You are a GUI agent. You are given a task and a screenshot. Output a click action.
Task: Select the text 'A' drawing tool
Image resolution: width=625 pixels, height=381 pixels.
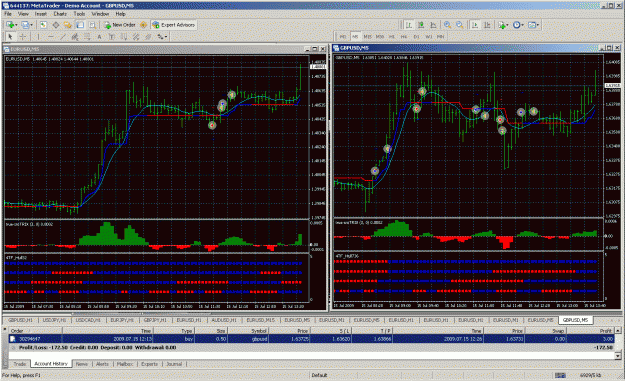click(x=99, y=37)
